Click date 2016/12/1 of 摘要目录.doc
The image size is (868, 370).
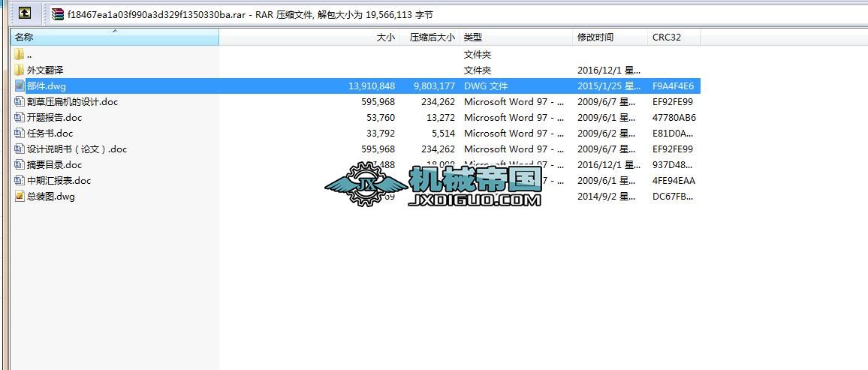[x=608, y=165]
